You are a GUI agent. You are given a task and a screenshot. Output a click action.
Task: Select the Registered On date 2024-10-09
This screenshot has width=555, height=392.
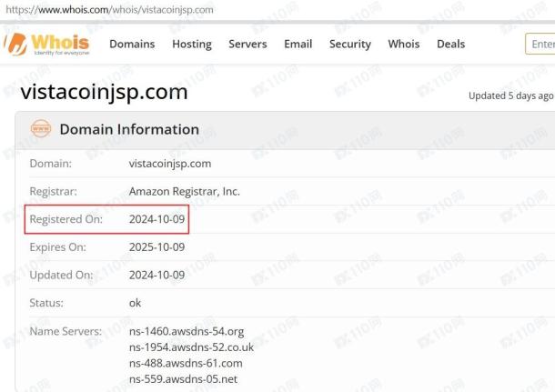[156, 219]
